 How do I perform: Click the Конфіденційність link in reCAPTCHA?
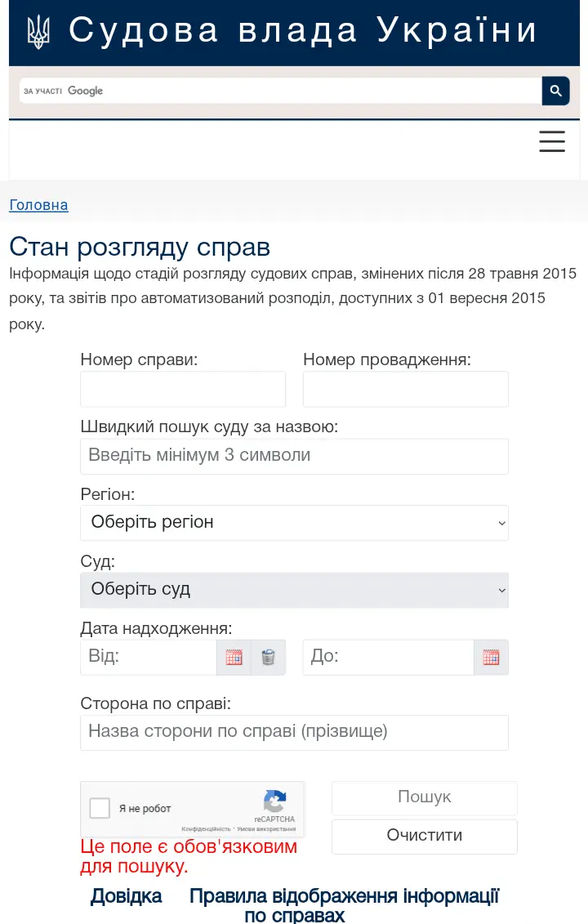click(206, 829)
